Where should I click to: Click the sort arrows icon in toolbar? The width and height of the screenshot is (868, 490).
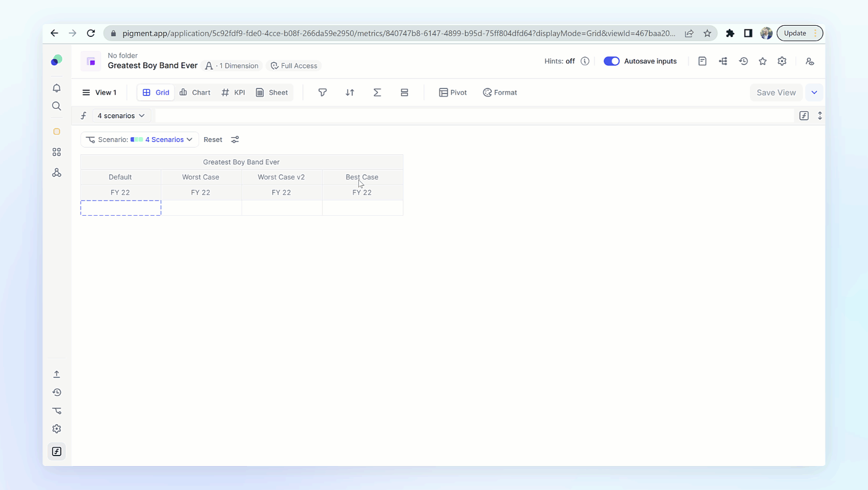tap(350, 92)
